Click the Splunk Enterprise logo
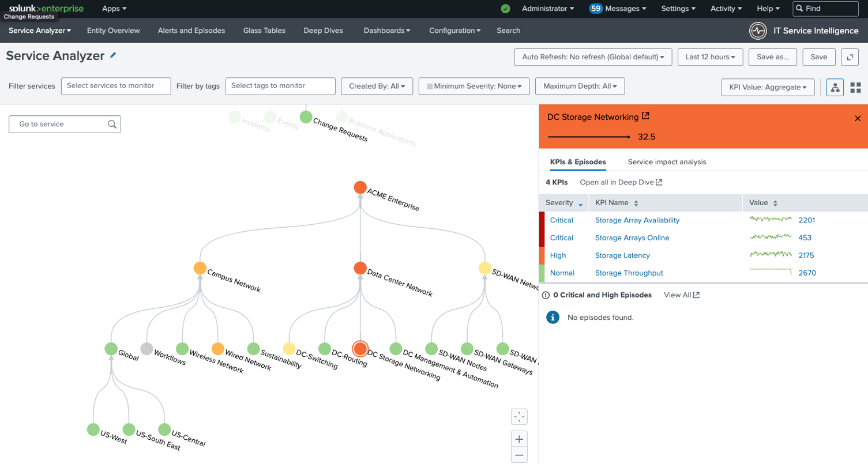The height and width of the screenshot is (464, 868). [46, 8]
